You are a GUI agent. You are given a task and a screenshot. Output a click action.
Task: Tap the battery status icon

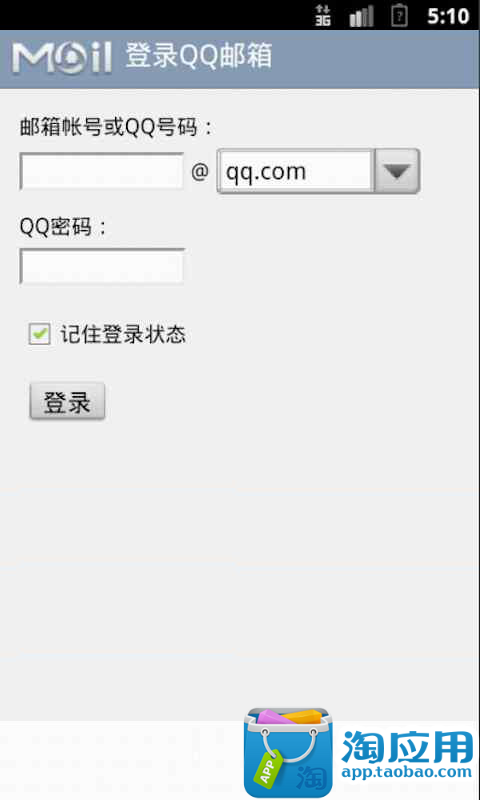pyautogui.click(x=399, y=15)
